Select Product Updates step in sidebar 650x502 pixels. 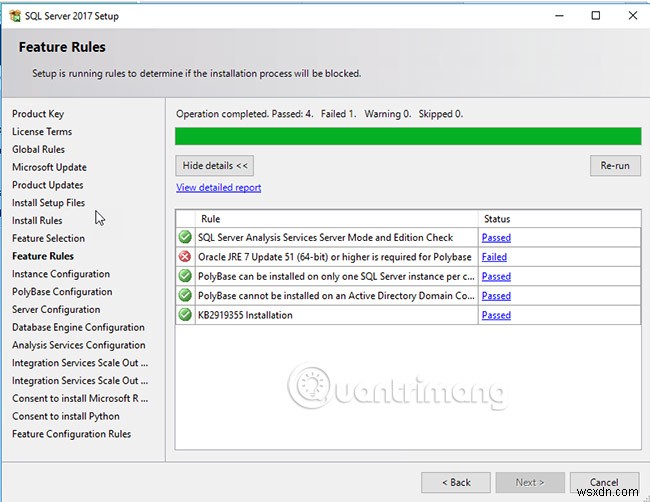[x=47, y=185]
